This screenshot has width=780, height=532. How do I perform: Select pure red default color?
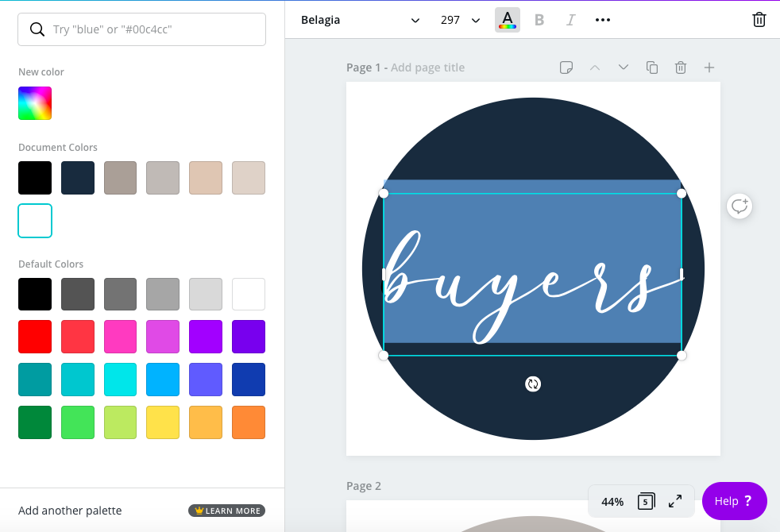point(35,337)
